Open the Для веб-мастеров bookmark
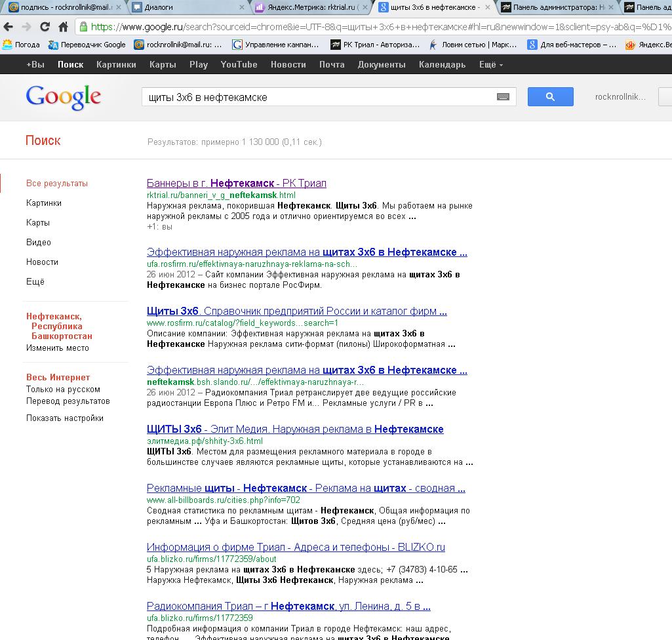The height and width of the screenshot is (640, 672). (x=572, y=45)
